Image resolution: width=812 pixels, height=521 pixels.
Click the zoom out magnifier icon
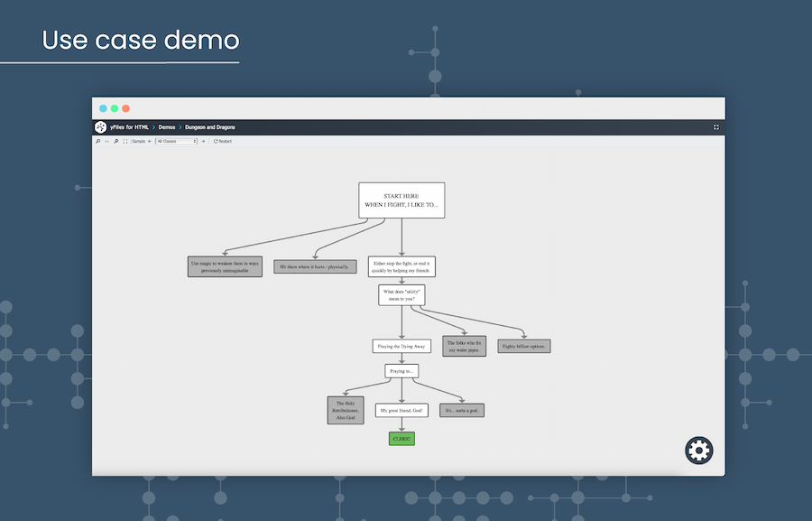coord(116,141)
